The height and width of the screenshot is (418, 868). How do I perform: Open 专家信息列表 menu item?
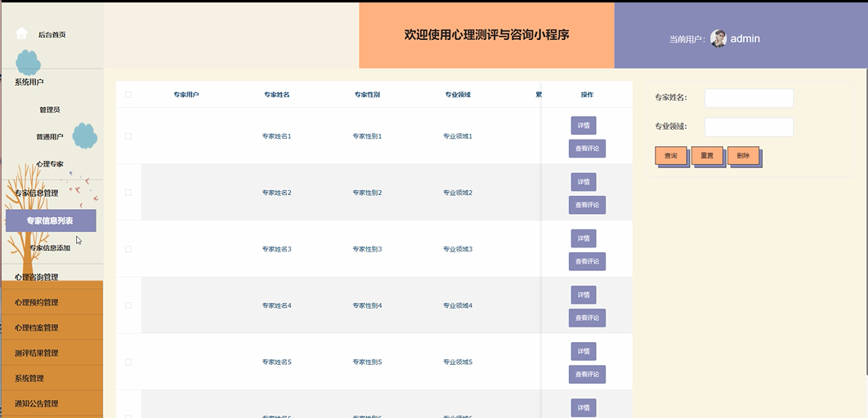51,220
